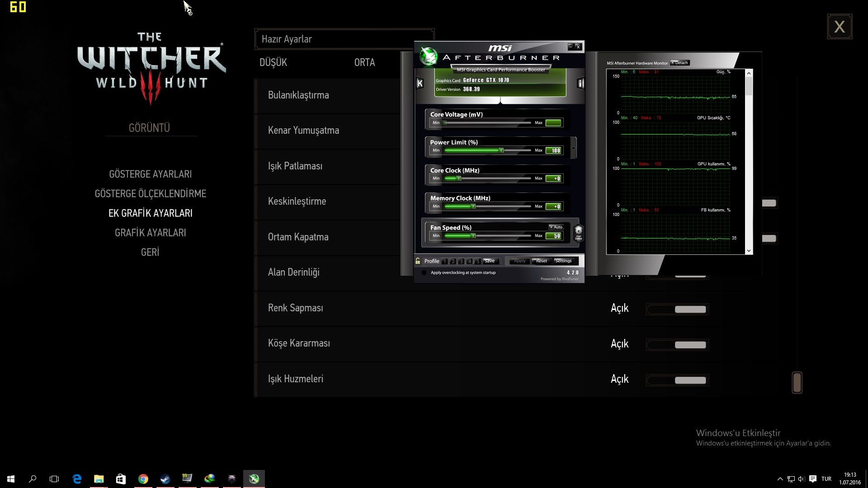Viewport: 868px width, 488px height.
Task: Open the Action Center notifications icon
Action: tap(813, 479)
